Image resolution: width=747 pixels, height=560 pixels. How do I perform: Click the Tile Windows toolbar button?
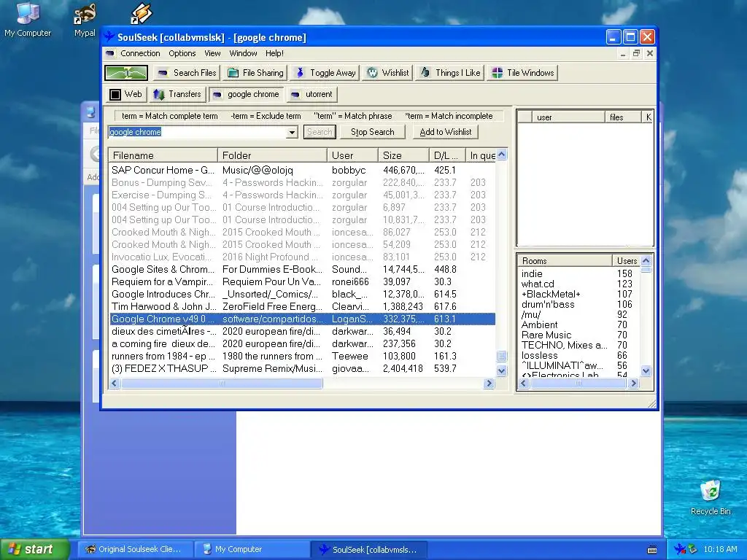point(522,73)
